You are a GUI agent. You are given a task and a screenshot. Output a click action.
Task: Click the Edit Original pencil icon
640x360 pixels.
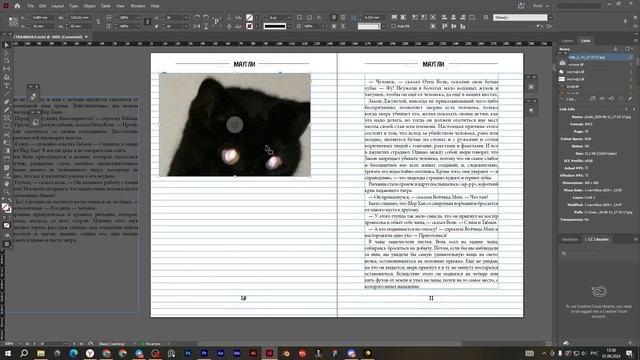point(630,98)
